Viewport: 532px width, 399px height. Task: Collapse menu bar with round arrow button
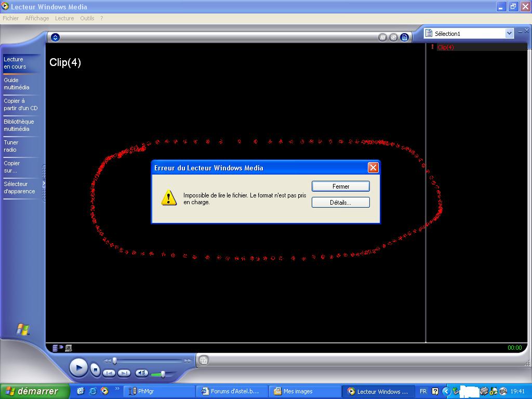tap(55, 37)
